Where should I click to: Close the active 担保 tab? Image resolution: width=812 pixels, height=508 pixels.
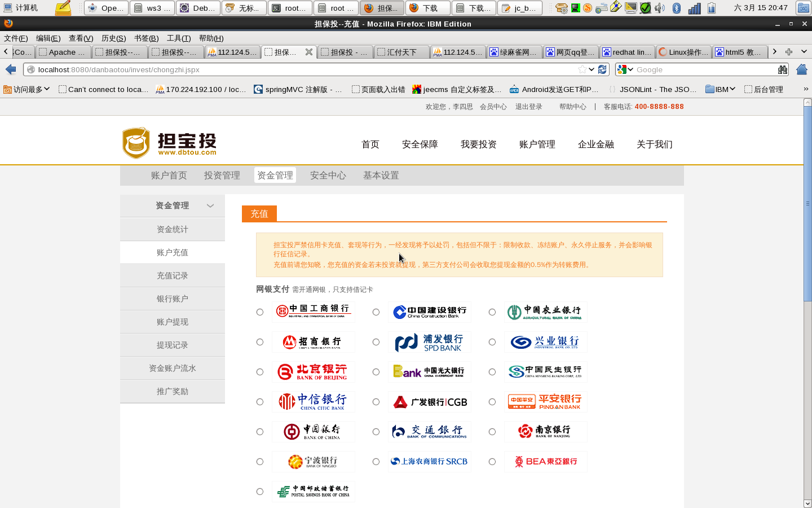click(309, 52)
